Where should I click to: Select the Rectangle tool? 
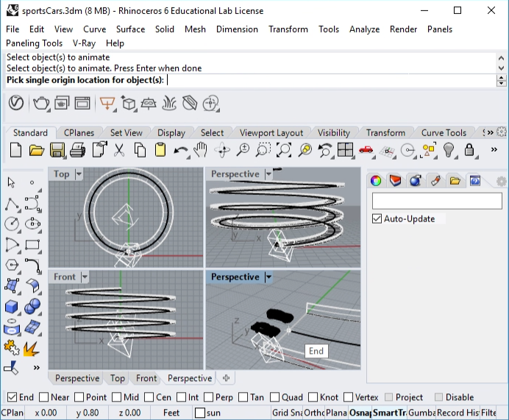[x=32, y=245]
